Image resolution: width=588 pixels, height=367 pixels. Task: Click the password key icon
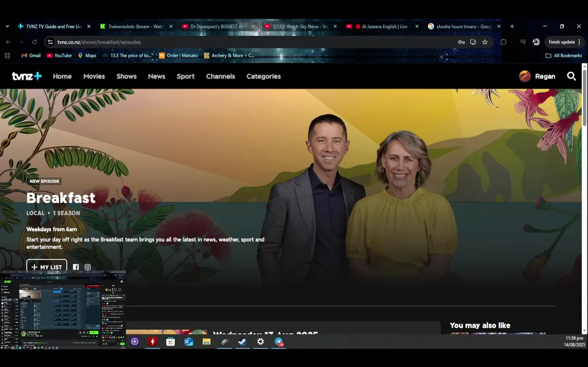pyautogui.click(x=461, y=42)
